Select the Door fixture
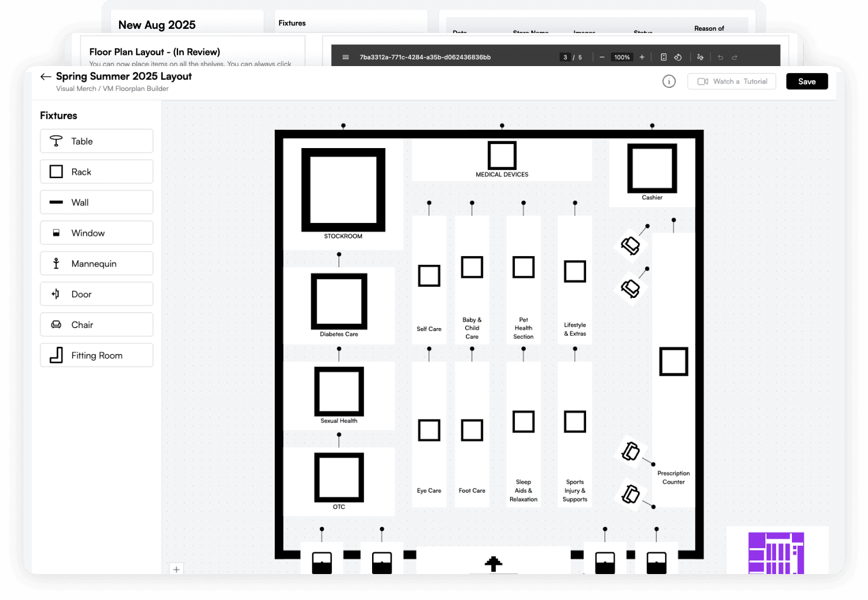Screen dimensions: 868x600 (97, 294)
